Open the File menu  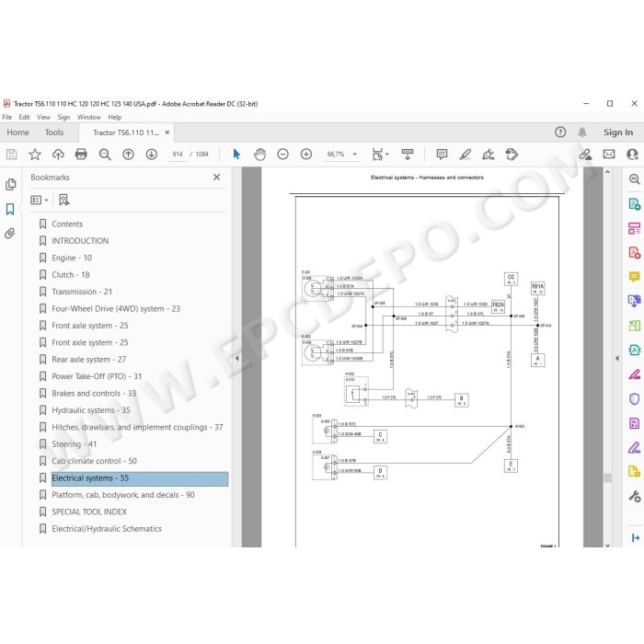pyautogui.click(x=7, y=118)
